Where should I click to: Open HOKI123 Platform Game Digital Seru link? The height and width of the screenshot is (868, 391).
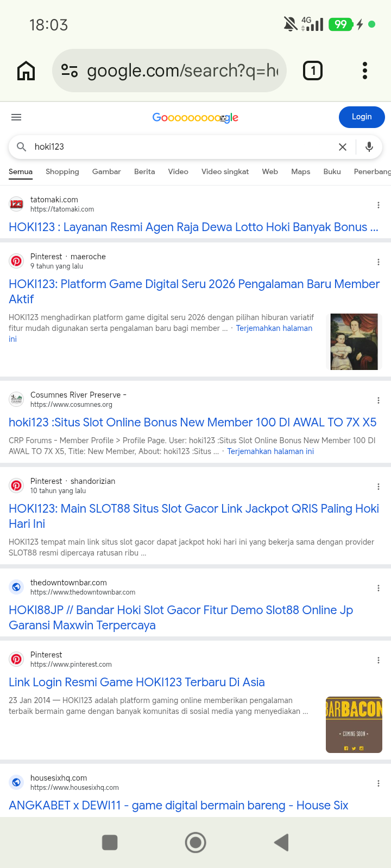[x=194, y=291]
